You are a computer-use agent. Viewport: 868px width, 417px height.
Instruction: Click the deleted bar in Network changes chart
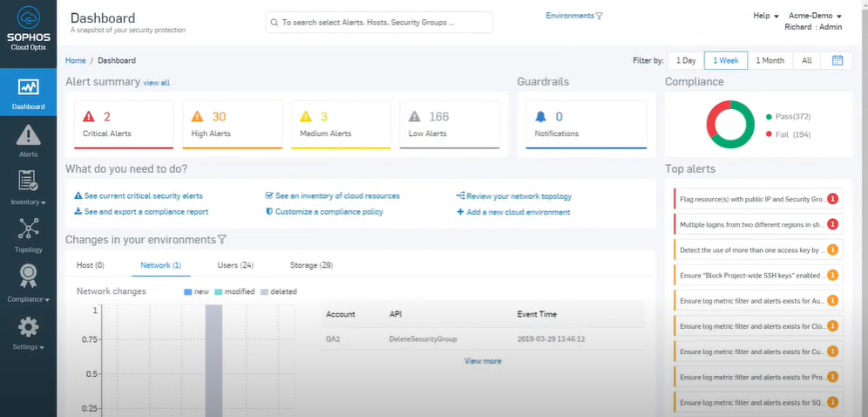pos(214,360)
